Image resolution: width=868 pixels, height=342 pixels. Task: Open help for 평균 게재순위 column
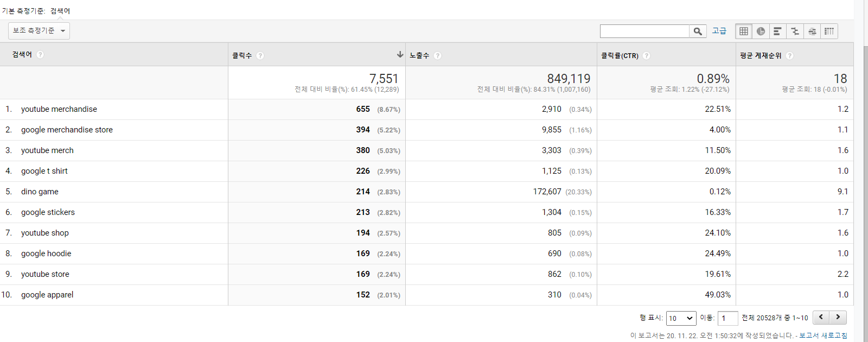[789, 55]
